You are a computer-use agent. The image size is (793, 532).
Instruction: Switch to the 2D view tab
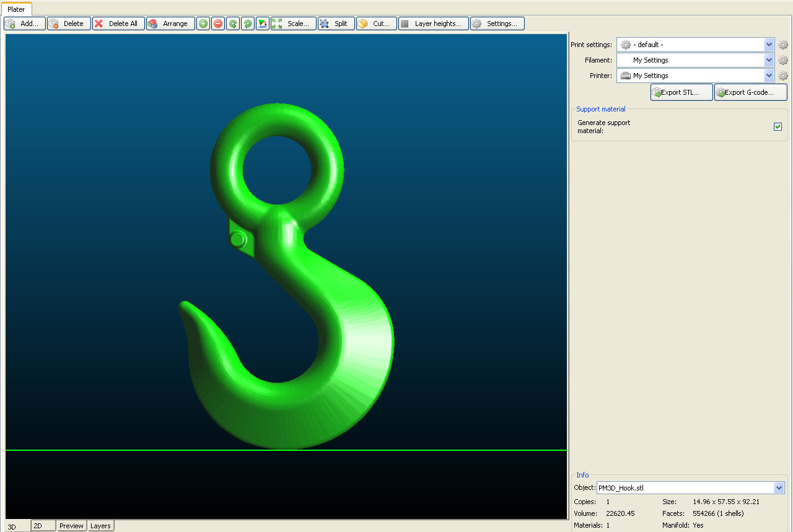43,525
